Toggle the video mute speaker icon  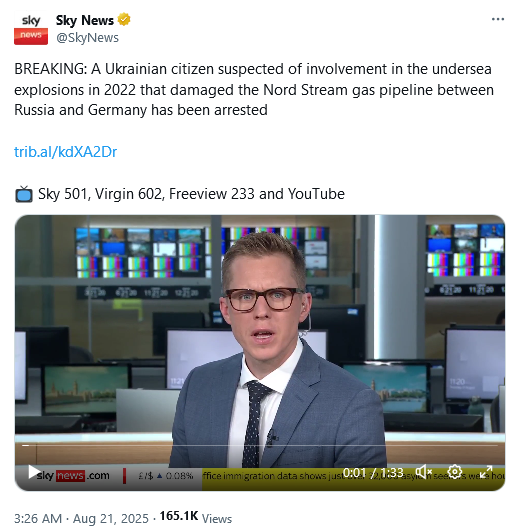click(423, 472)
